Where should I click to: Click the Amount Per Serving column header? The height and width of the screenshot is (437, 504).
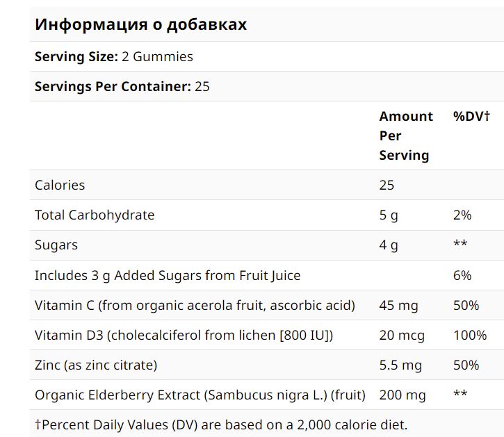(406, 135)
